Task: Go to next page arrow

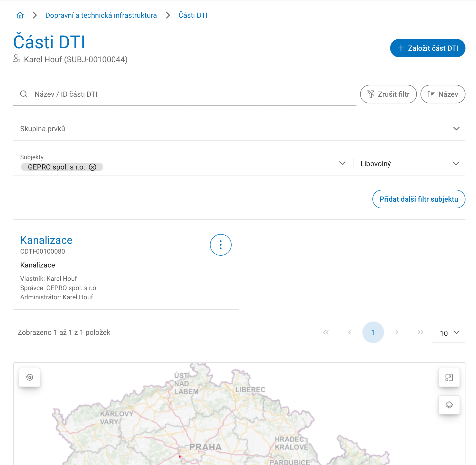Action: point(397,332)
